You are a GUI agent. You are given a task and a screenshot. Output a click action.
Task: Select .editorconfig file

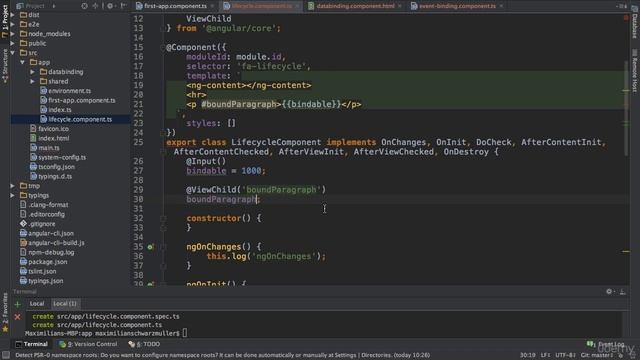[x=42, y=214]
